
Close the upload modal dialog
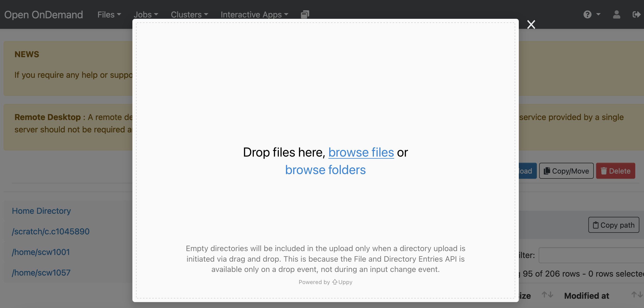tap(531, 24)
